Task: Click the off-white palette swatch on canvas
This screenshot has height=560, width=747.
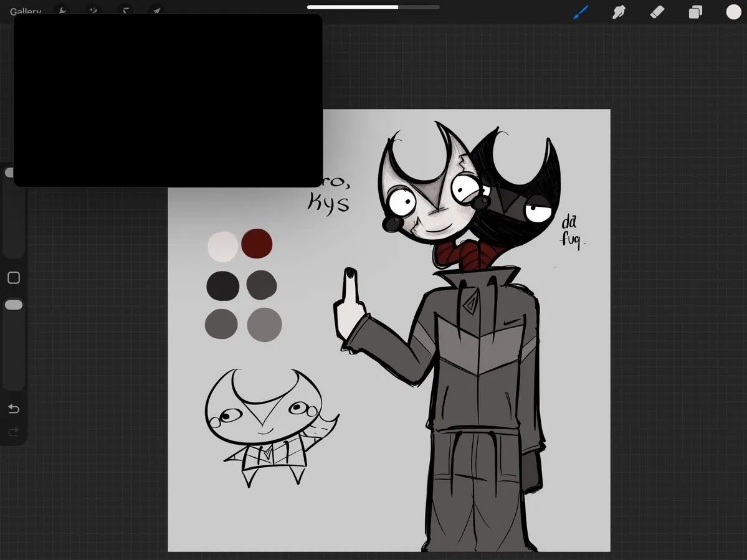Action: click(x=223, y=246)
